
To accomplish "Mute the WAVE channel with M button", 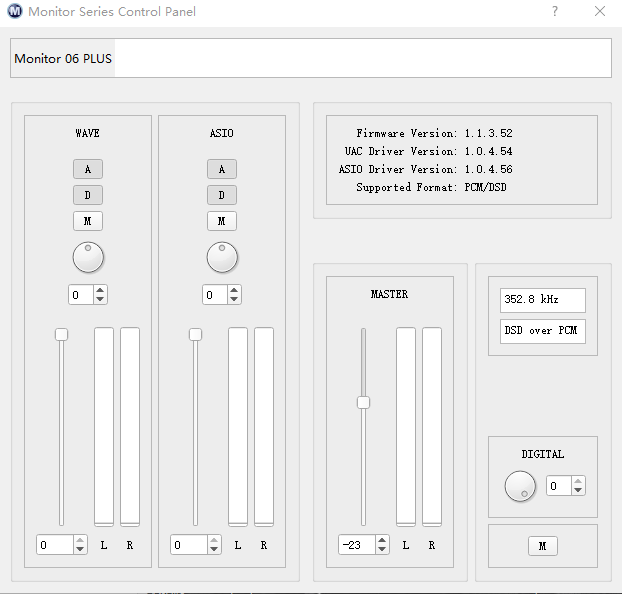I will click(88, 221).
